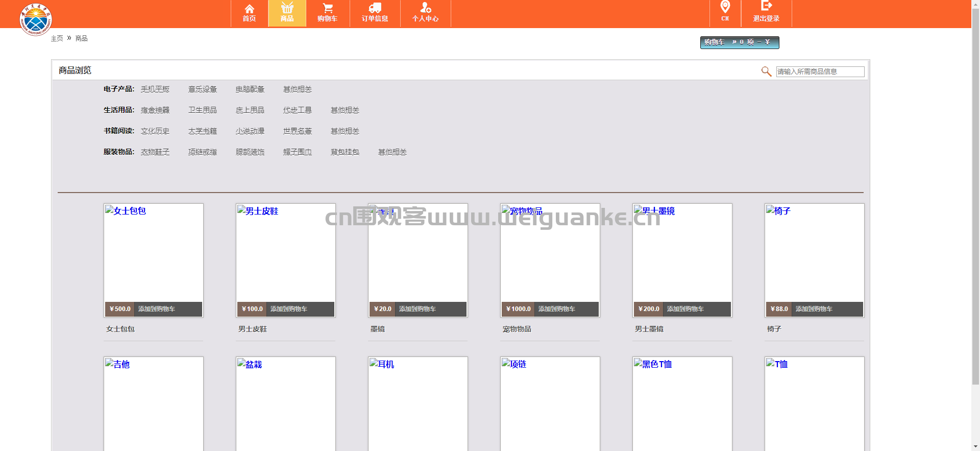Click 宠物物品 product name text

pyautogui.click(x=517, y=329)
